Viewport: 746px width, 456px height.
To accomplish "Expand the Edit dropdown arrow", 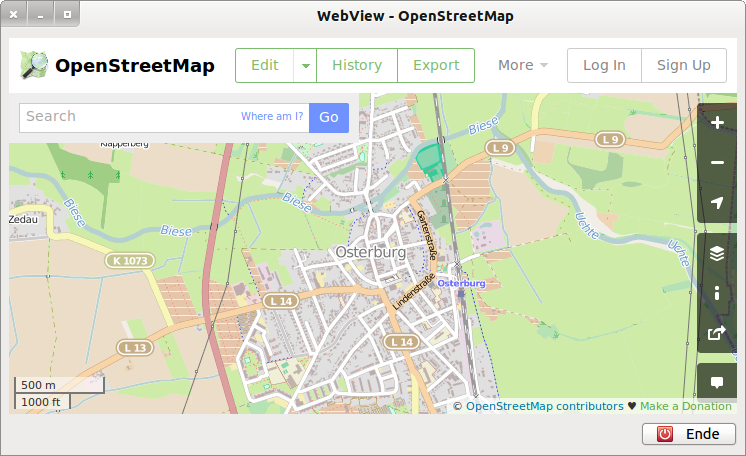I will 305,66.
